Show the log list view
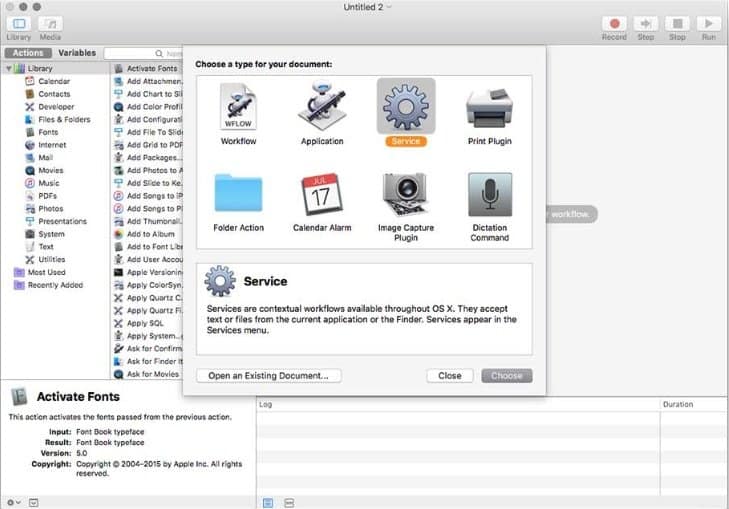The image size is (729, 509). coord(268,503)
